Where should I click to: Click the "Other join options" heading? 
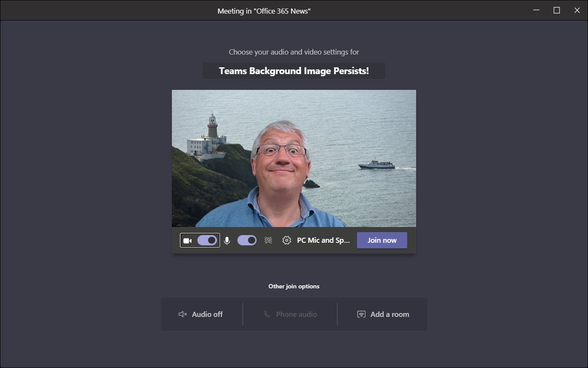click(x=294, y=286)
